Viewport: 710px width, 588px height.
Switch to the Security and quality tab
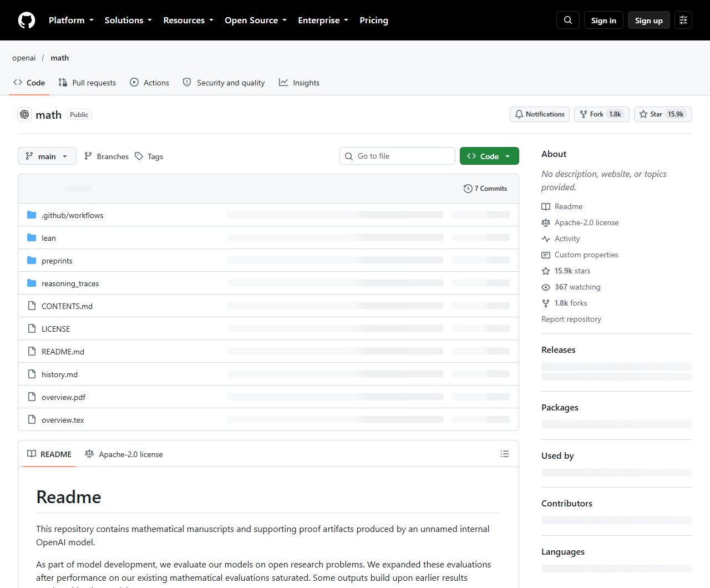pos(224,83)
